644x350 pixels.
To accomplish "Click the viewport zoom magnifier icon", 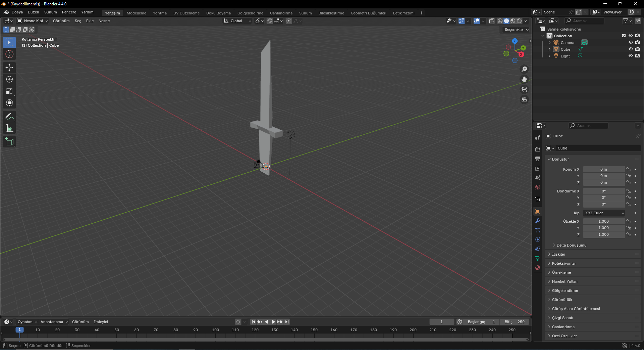I will (524, 69).
